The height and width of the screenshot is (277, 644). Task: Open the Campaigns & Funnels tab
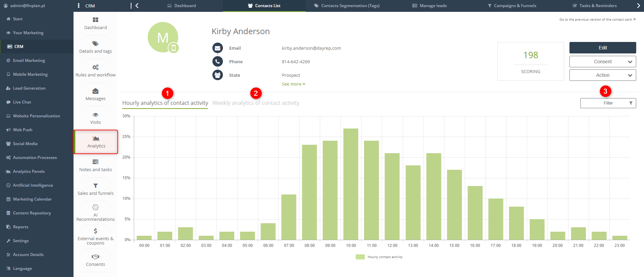coord(512,6)
